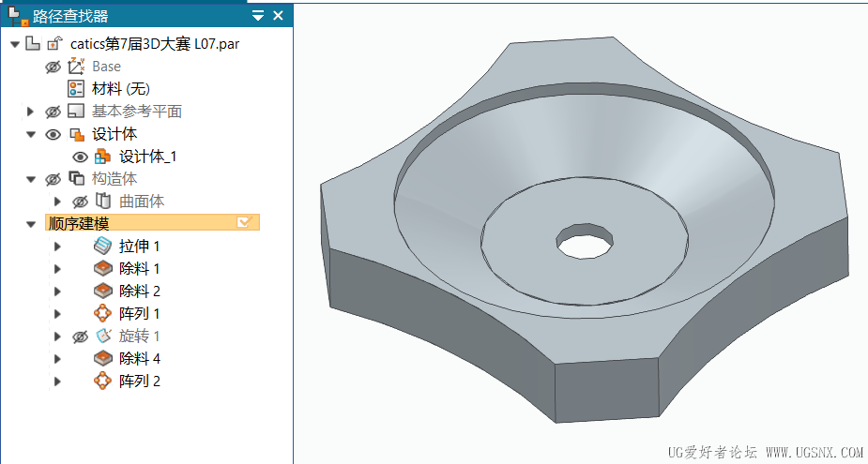The width and height of the screenshot is (868, 464).
Task: Collapse the 设计体 node
Action: (31, 134)
